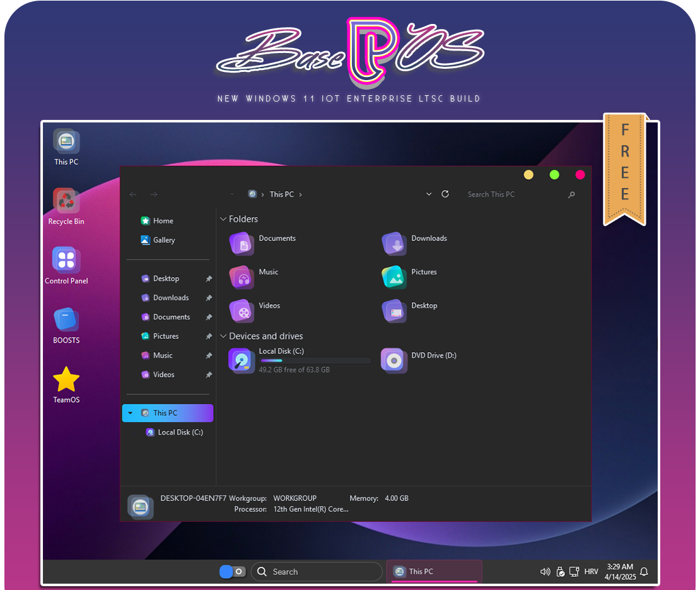Unpin Videos from quick access
Screen dimensions: 700x590
(x=209, y=375)
